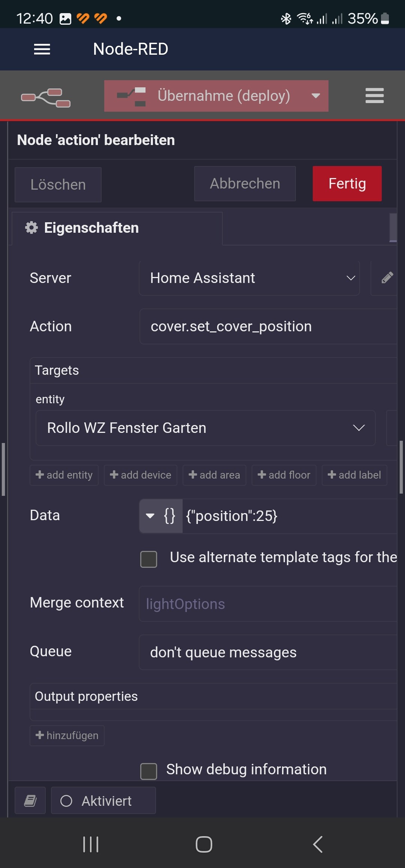Click the Eigenschaften gear icon
405x868 pixels.
coord(31,227)
